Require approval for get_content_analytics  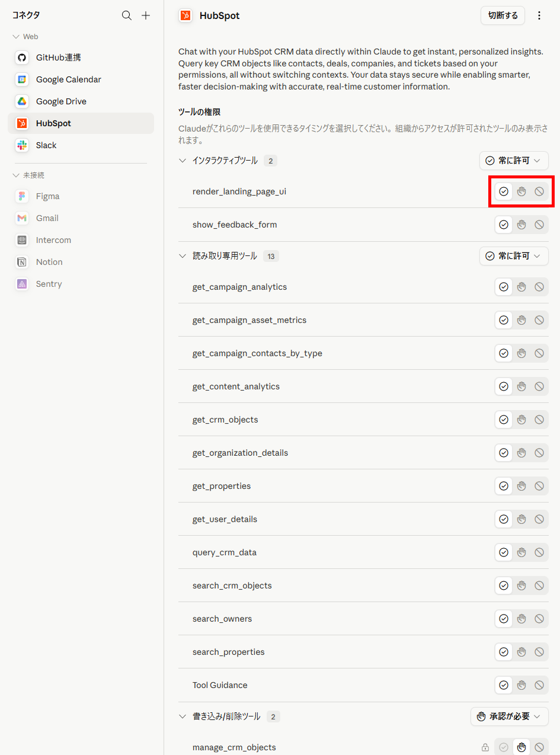point(521,386)
